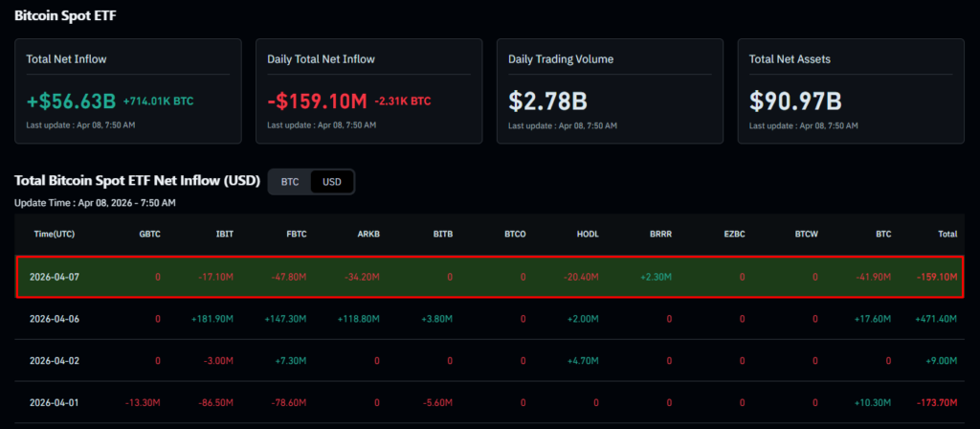This screenshot has width=980, height=429.
Task: Click the Time(UTC) column header
Action: click(55, 234)
